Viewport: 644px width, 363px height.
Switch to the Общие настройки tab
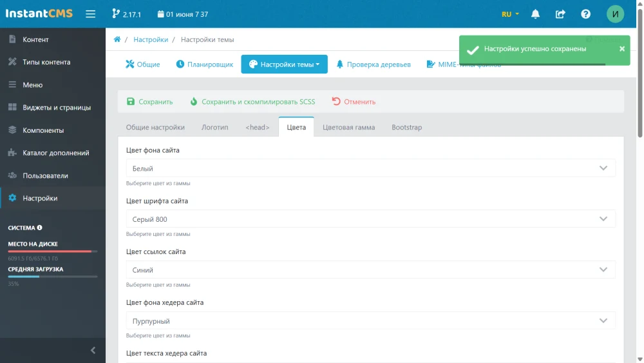click(x=155, y=127)
